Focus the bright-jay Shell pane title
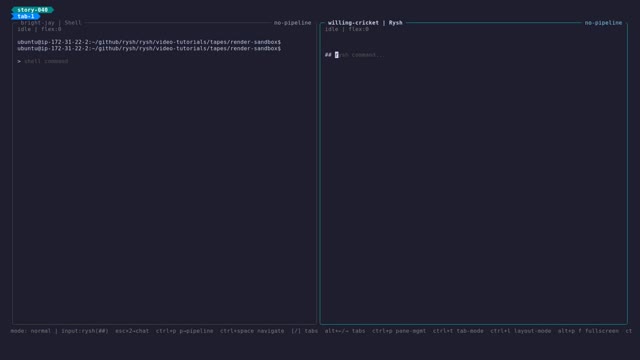 pos(51,23)
